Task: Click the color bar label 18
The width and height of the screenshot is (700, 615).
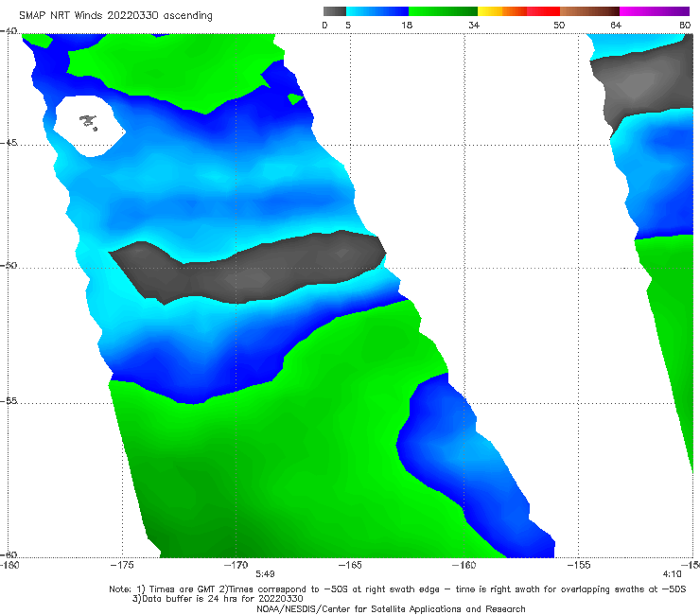Action: click(407, 25)
